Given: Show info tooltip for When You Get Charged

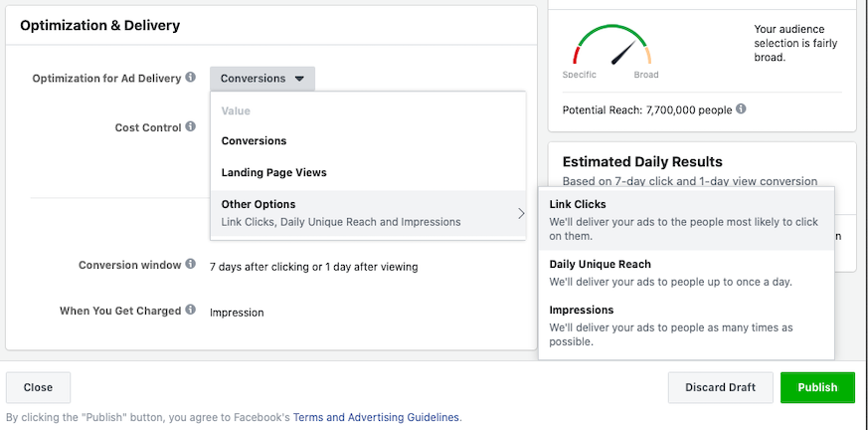Looking at the screenshot, I should [191, 310].
